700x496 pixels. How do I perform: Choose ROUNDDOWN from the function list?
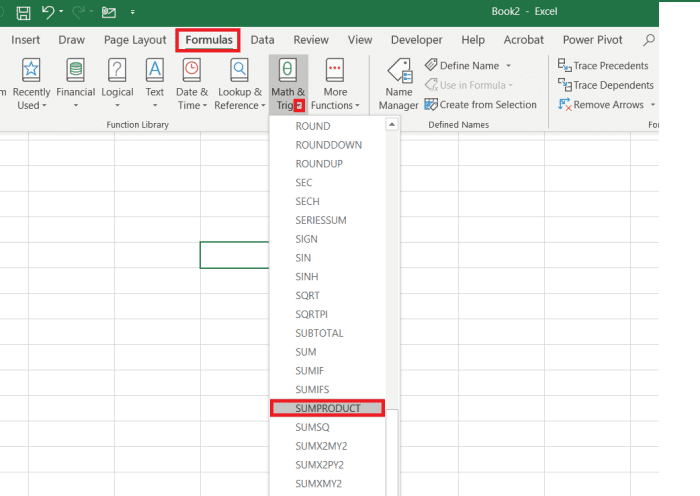tap(328, 145)
